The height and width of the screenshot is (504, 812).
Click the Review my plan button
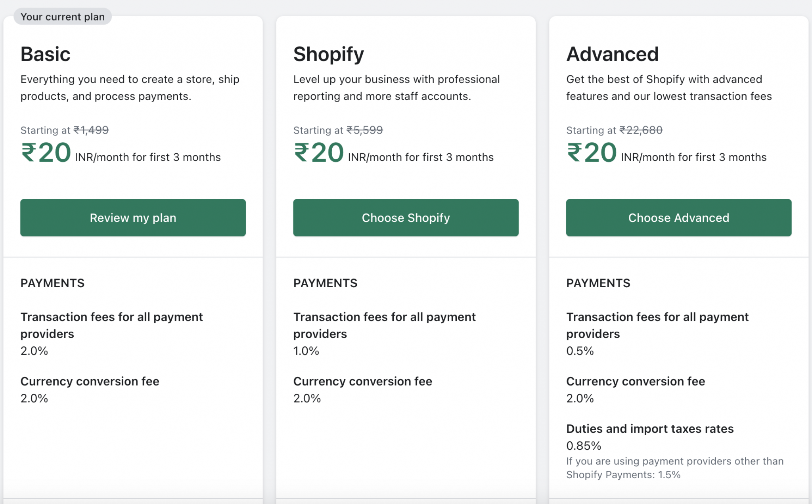click(133, 218)
